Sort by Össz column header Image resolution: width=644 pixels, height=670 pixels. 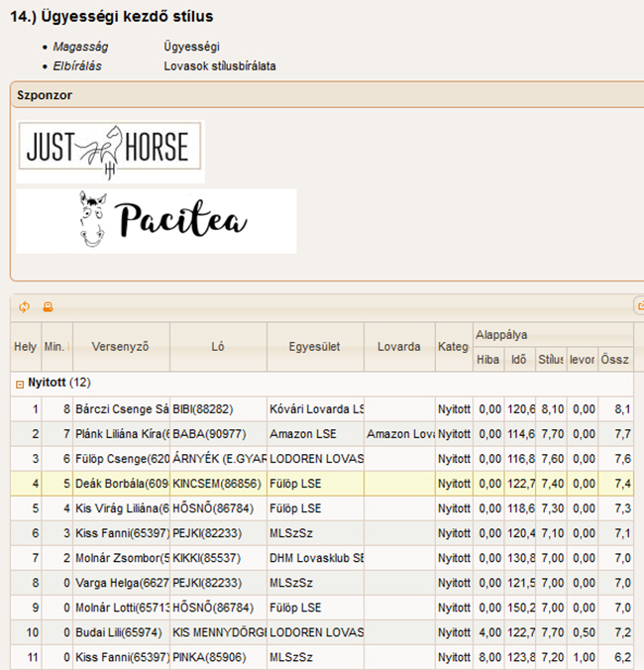click(x=613, y=359)
